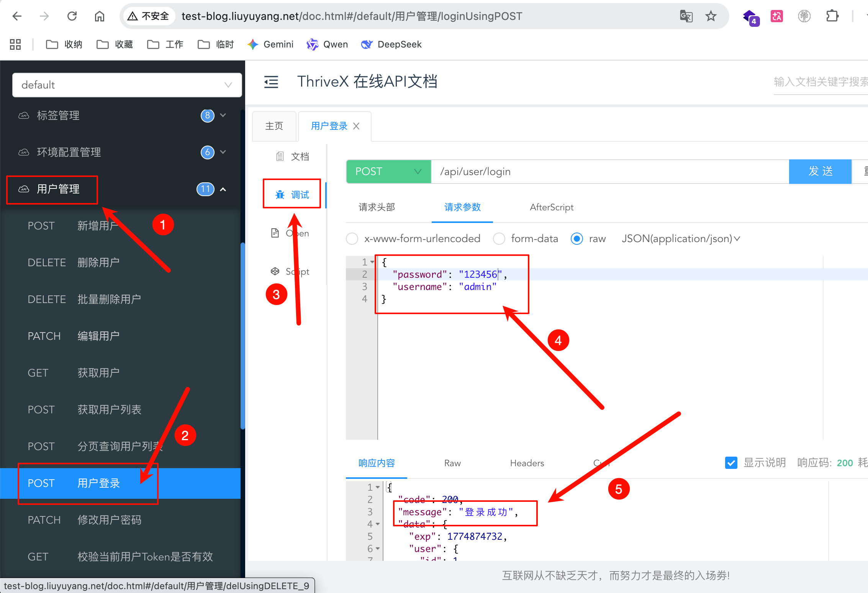Click the bookmark star icon in address bar
This screenshot has height=593, width=868.
click(711, 16)
